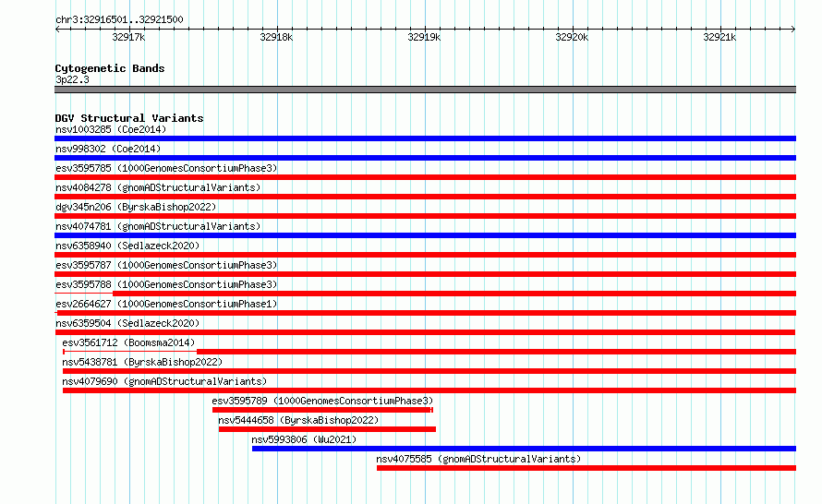The height and width of the screenshot is (504, 822).
Task: Click esv3595787 (1000GenomesConsortiumPhase3) label
Action: coord(166,265)
